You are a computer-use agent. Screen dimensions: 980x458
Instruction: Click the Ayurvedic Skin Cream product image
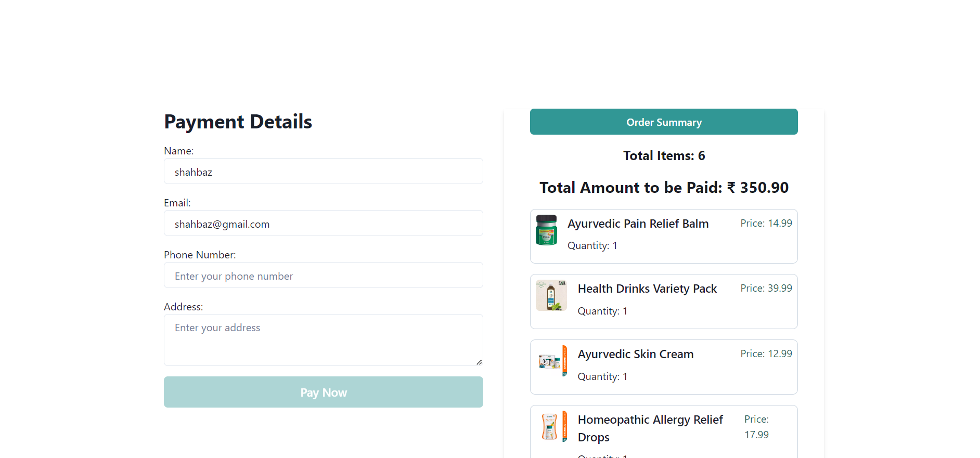pos(551,361)
